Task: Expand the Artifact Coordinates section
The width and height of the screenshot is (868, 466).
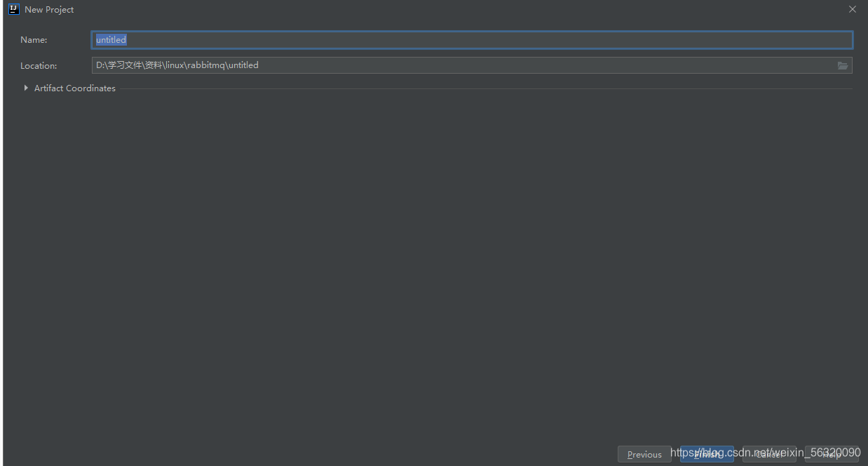Action: pos(26,88)
